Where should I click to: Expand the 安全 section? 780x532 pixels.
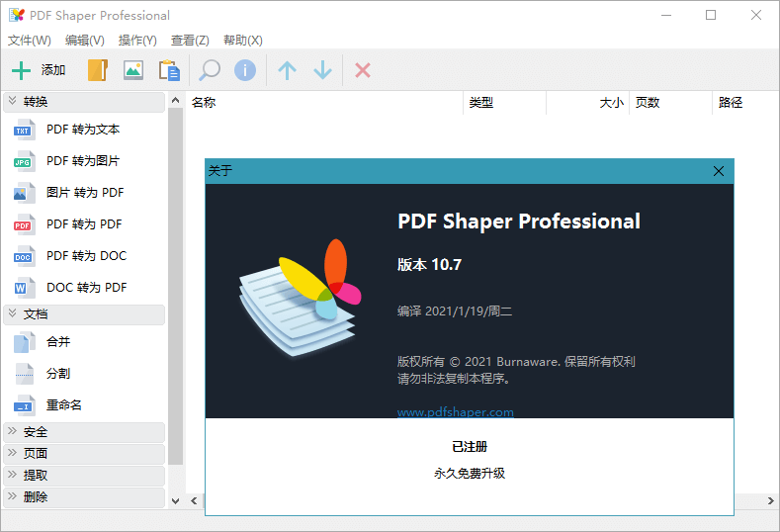point(84,432)
